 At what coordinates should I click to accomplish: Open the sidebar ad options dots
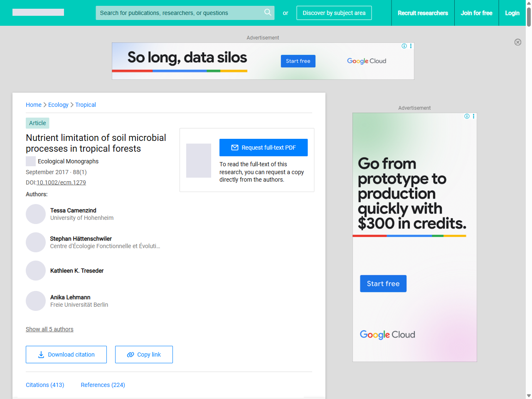coord(473,116)
